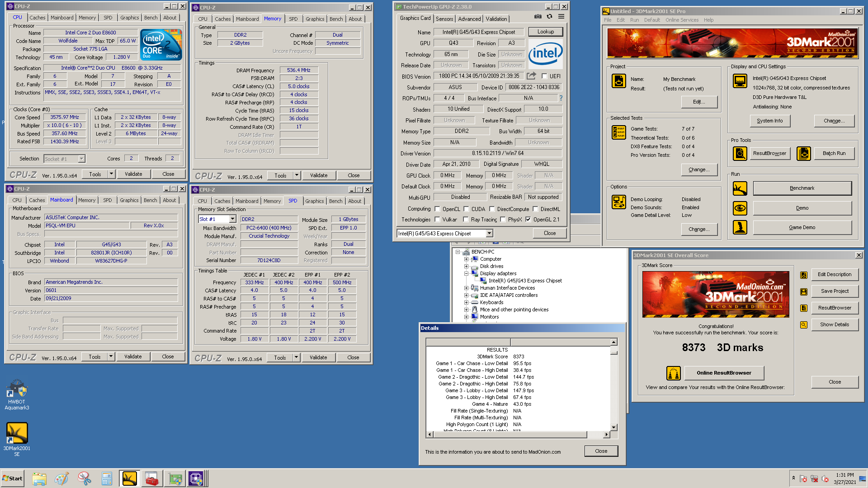Image resolution: width=868 pixels, height=488 pixels.
Task: Click Details vertical scrollbar up arrow
Action: 613,342
